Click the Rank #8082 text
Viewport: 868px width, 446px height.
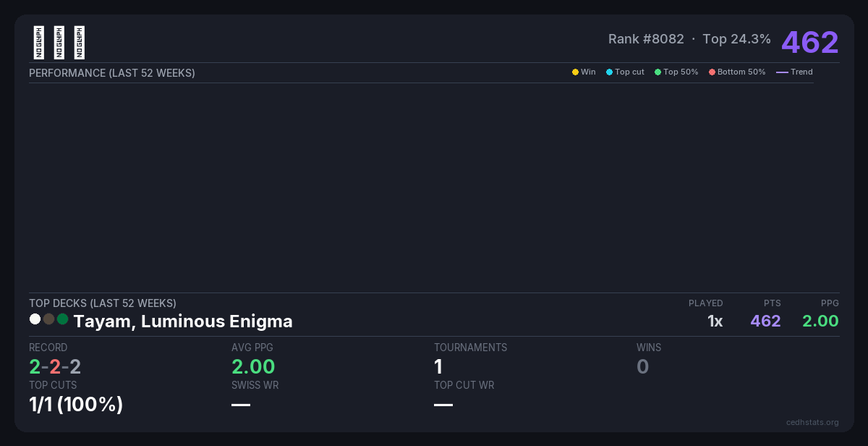(x=646, y=39)
